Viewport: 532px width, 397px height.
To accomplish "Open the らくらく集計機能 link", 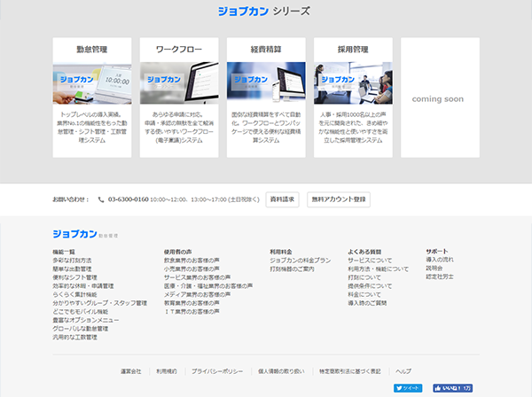I will point(74,294).
